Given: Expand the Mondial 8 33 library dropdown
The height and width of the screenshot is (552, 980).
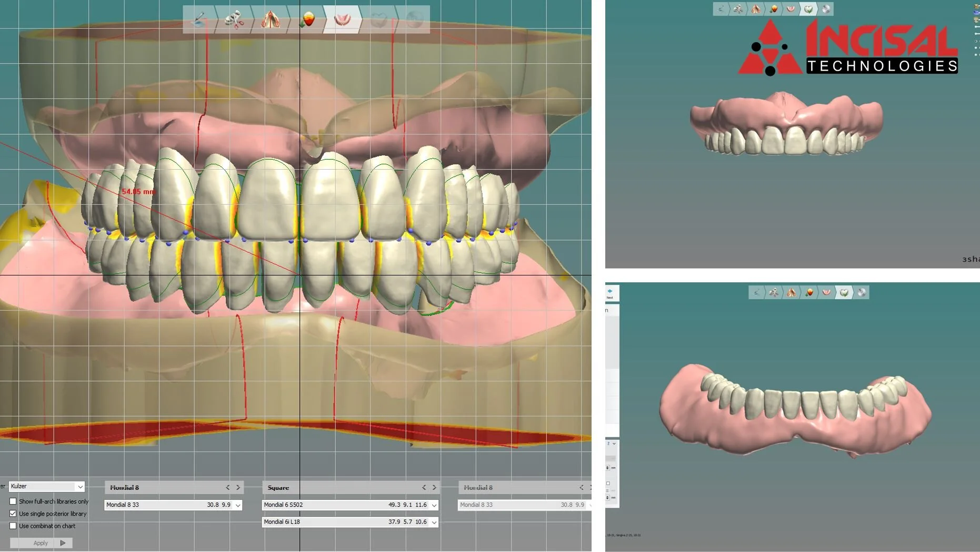Looking at the screenshot, I should click(x=238, y=505).
